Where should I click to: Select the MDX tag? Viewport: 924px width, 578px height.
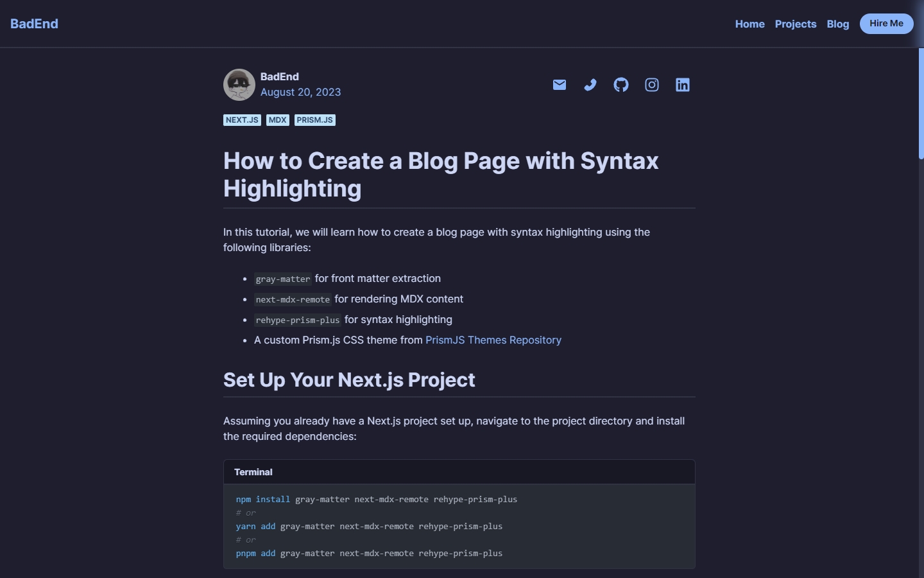(x=277, y=120)
